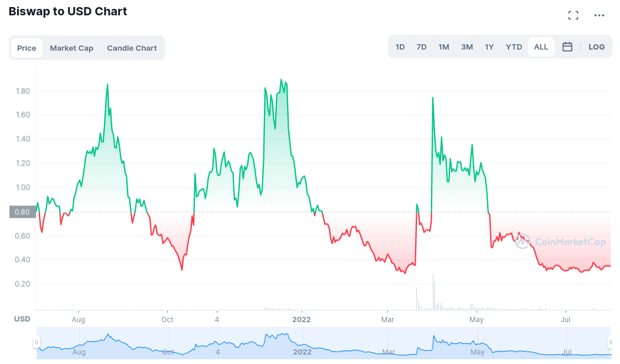The image size is (620, 364).
Task: Click the Biswap to USD Chart heading
Action: click(x=68, y=11)
